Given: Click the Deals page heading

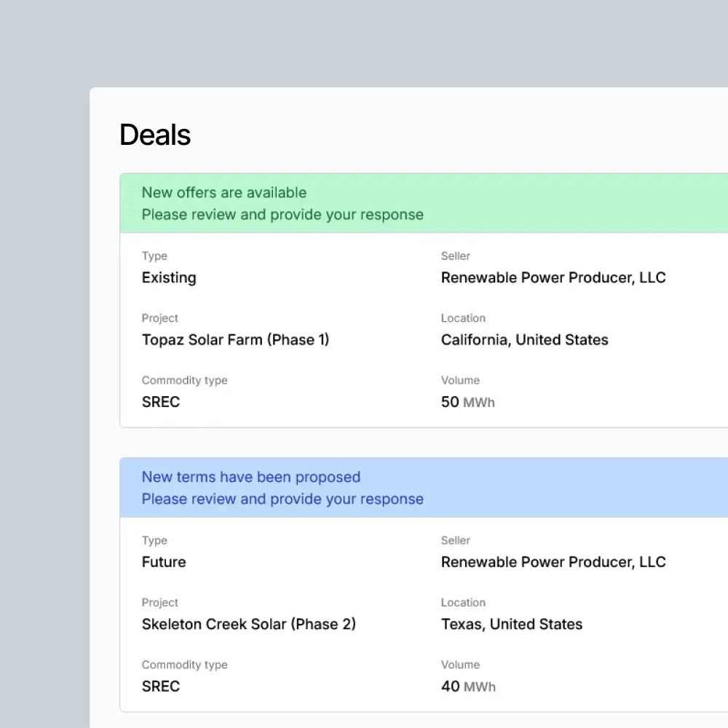Looking at the screenshot, I should coord(155,135).
